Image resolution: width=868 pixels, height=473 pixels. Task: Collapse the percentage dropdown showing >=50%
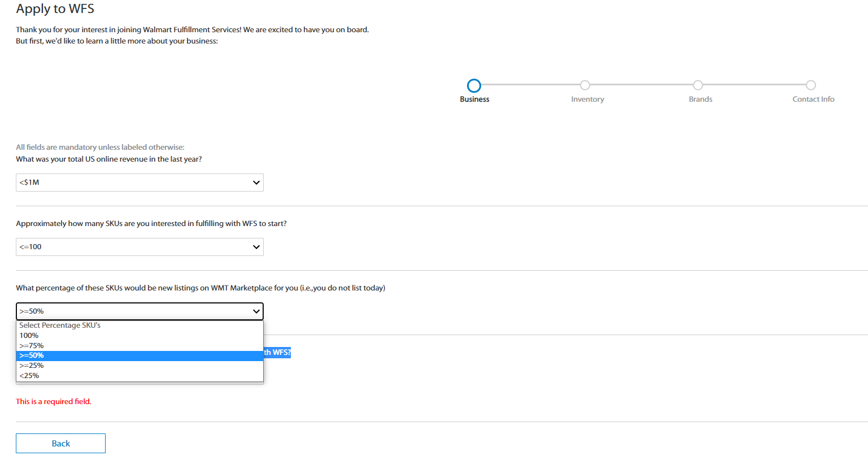[139, 311]
